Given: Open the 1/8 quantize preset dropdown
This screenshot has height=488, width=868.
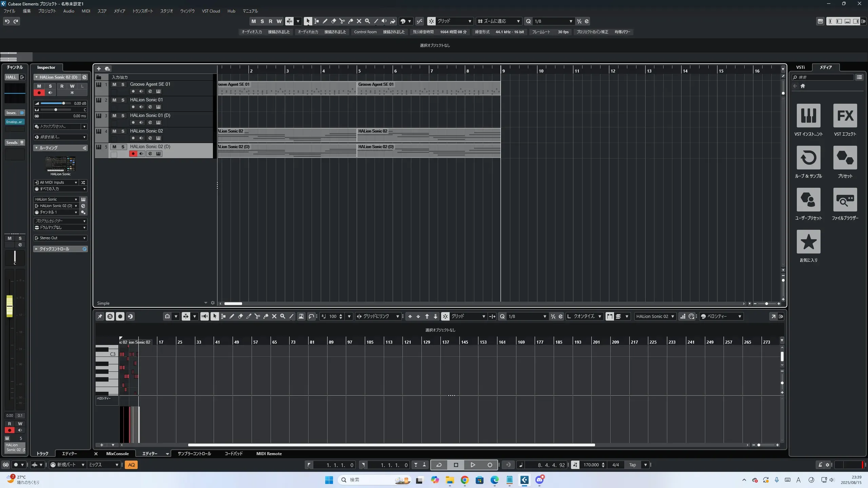Looking at the screenshot, I should (553, 21).
